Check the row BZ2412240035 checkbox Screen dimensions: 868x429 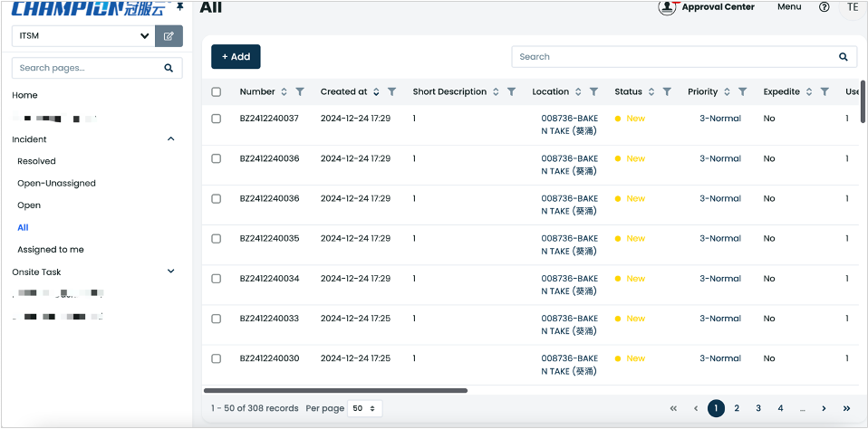(x=216, y=238)
